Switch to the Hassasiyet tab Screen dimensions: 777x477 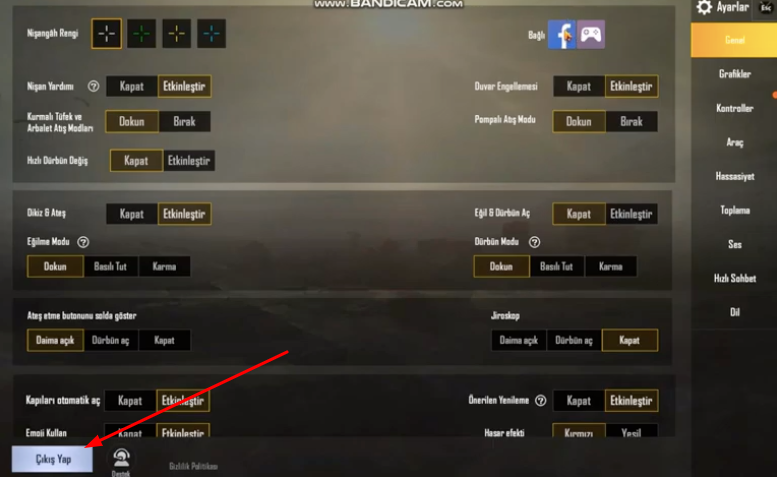click(x=734, y=176)
